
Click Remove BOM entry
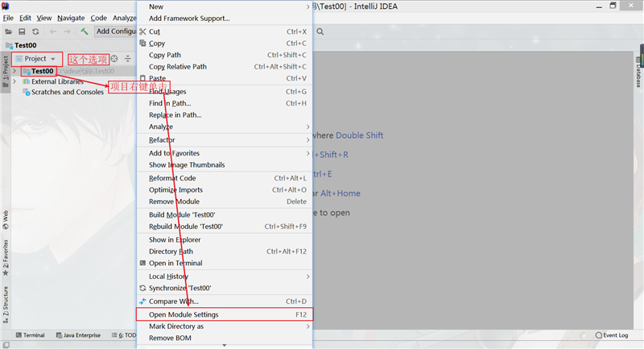[225, 338]
